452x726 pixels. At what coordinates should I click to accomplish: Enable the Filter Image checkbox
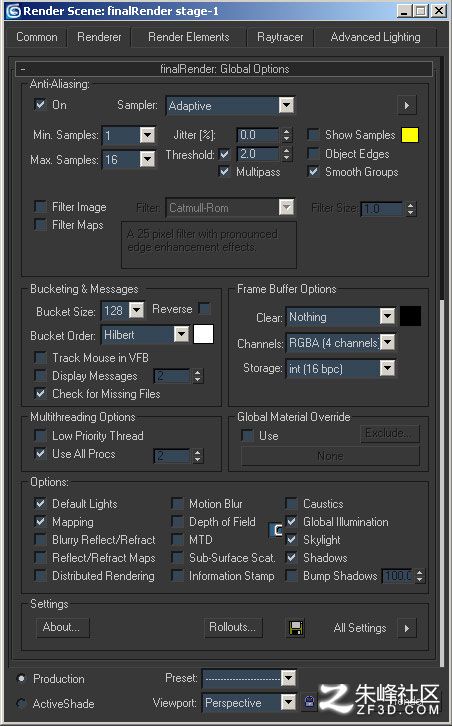[x=40, y=207]
